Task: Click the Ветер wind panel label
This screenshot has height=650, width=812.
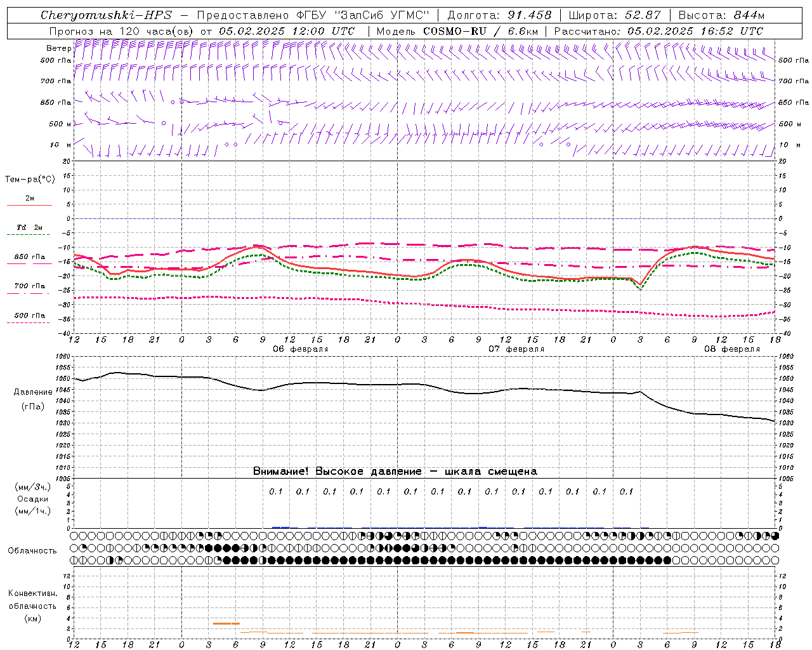Action: click(59, 48)
